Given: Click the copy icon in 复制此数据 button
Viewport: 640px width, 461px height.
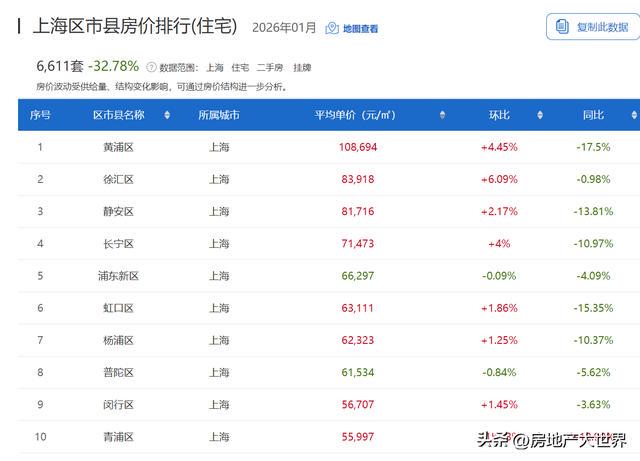Looking at the screenshot, I should click(x=562, y=27).
